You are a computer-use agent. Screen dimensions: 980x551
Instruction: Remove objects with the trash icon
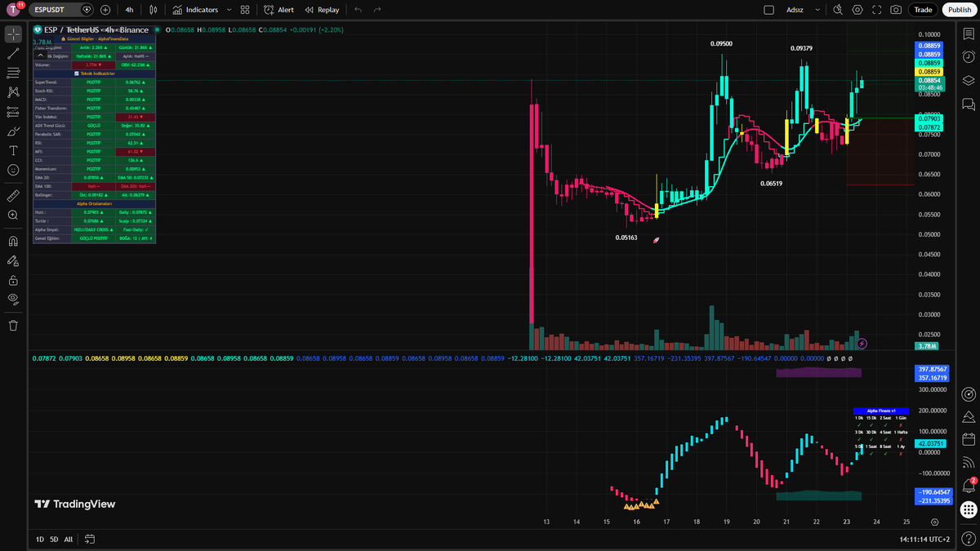[13, 326]
